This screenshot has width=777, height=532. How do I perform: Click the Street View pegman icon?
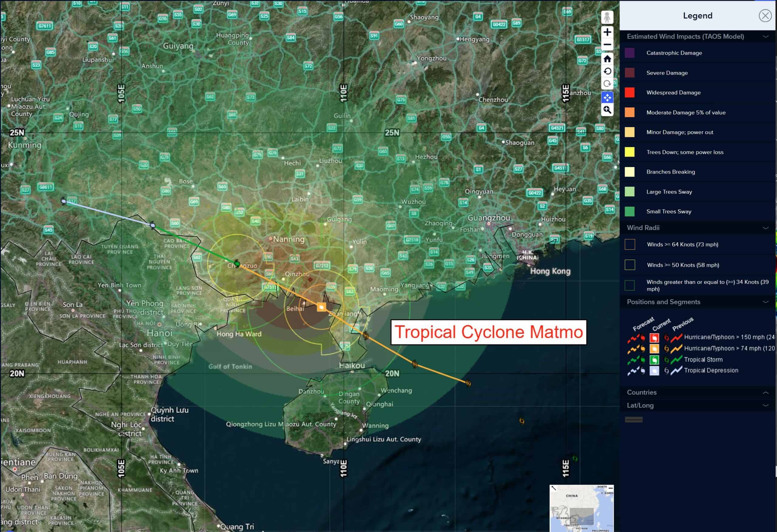tap(607, 17)
